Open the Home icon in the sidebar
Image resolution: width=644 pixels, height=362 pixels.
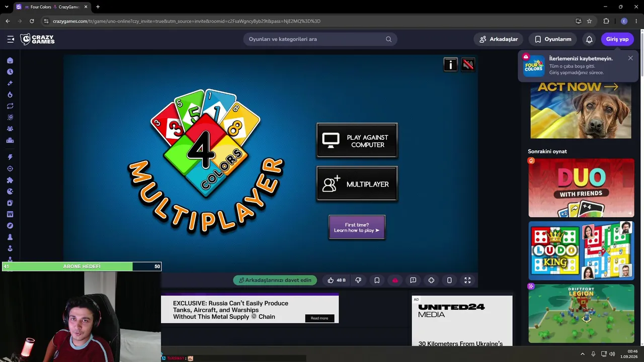pos(10,60)
